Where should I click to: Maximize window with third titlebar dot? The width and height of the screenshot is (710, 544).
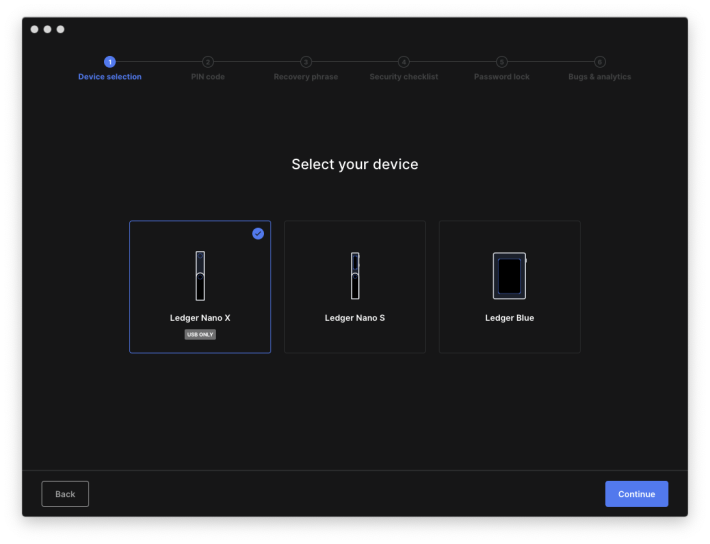click(61, 29)
